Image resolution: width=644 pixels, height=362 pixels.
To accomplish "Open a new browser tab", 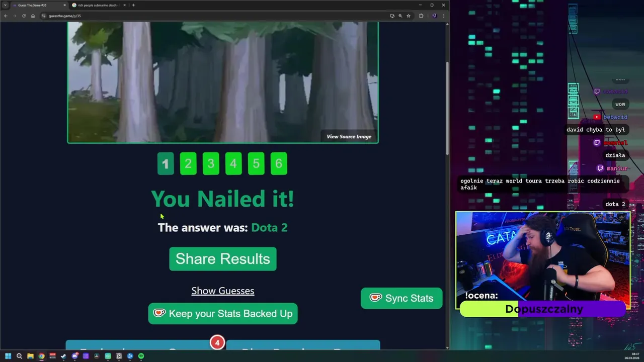I will [133, 5].
